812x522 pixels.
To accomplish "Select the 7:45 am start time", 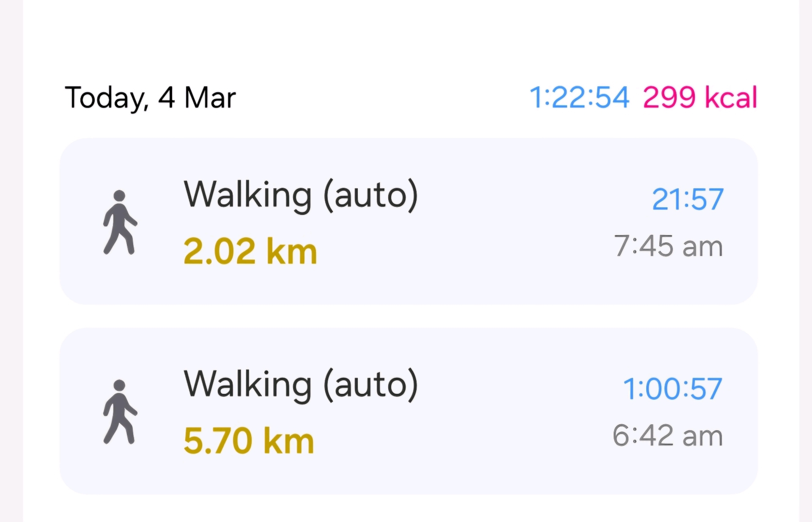I will [x=668, y=246].
